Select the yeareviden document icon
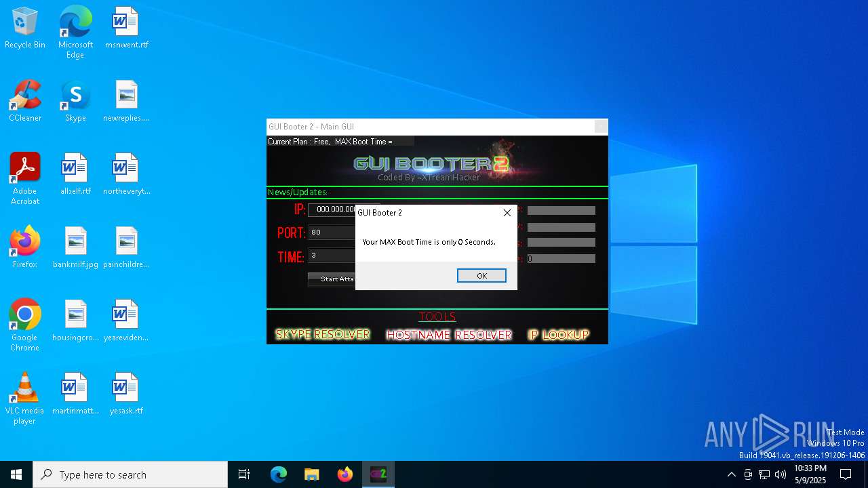 126,321
